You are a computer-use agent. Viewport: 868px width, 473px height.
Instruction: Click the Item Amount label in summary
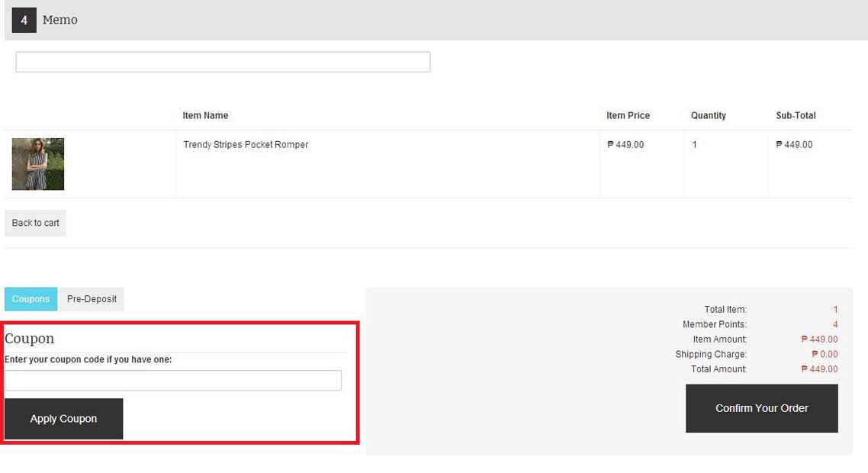tap(719, 339)
